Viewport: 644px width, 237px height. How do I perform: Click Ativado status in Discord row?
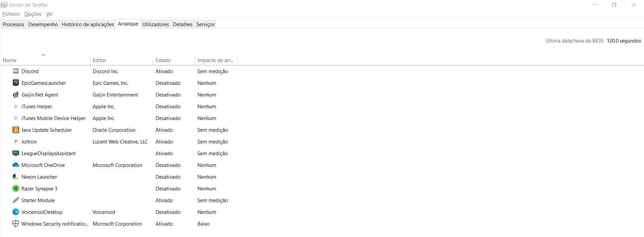pos(164,71)
